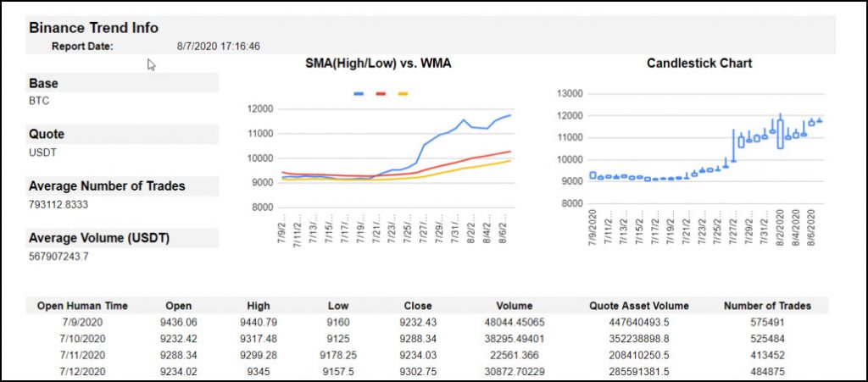The height and width of the screenshot is (382, 868).
Task: Click the Candlestick Chart title
Action: coord(699,63)
